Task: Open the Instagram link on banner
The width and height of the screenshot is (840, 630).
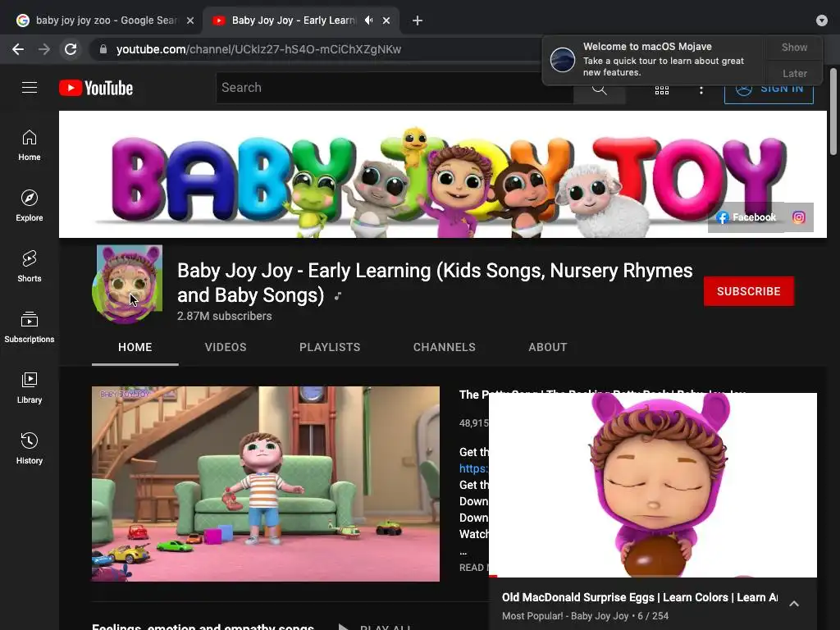Action: (x=799, y=217)
